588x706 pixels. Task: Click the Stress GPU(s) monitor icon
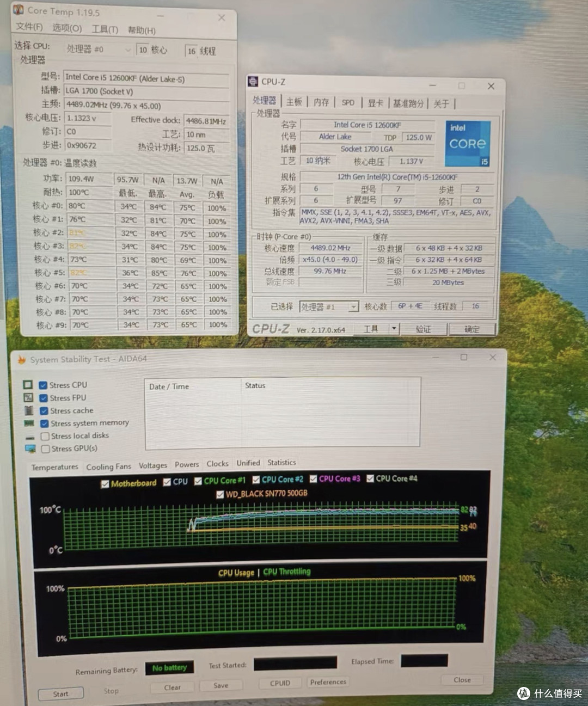[30, 449]
